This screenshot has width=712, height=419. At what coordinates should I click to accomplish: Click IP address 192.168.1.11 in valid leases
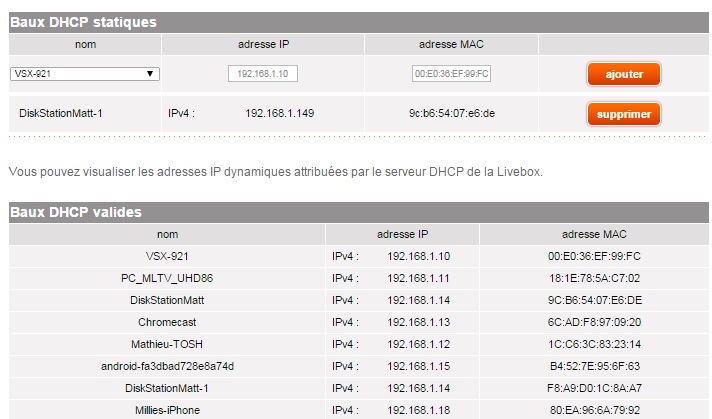pos(419,278)
